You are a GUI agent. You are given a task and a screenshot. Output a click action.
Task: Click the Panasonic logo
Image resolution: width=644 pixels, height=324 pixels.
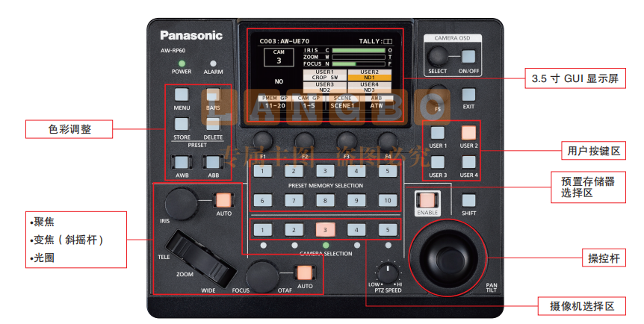point(191,36)
